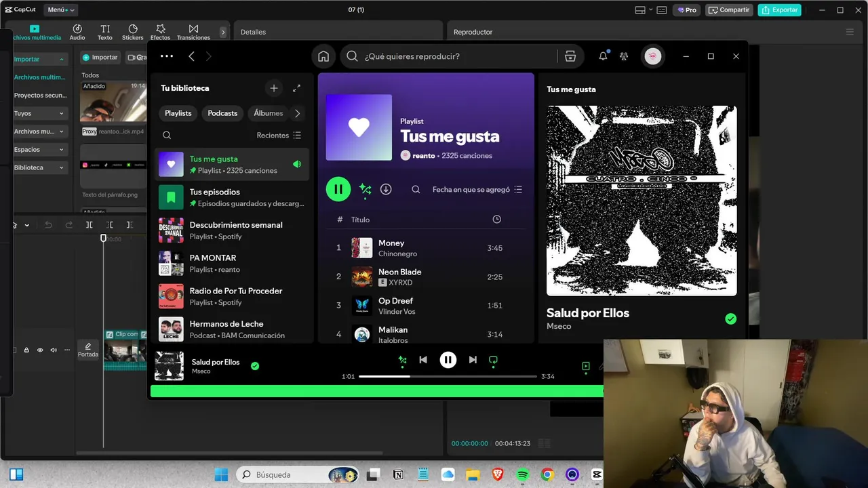868x488 pixels.
Task: Open CapCut Stickers panel
Action: (x=133, y=32)
